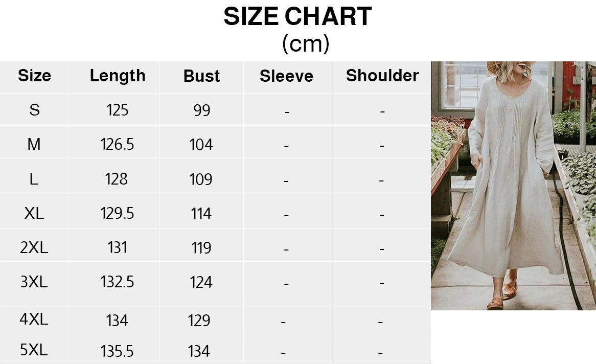Select the 129.5 length value

(117, 213)
